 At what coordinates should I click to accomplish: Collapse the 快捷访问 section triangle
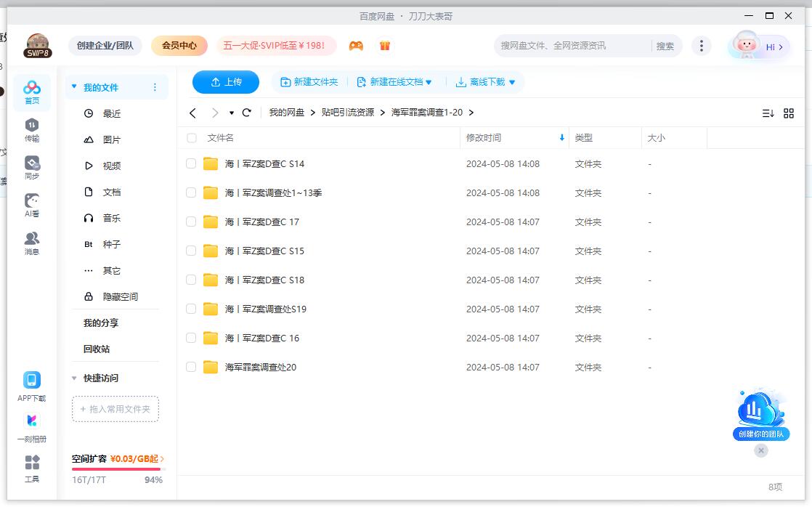74,378
